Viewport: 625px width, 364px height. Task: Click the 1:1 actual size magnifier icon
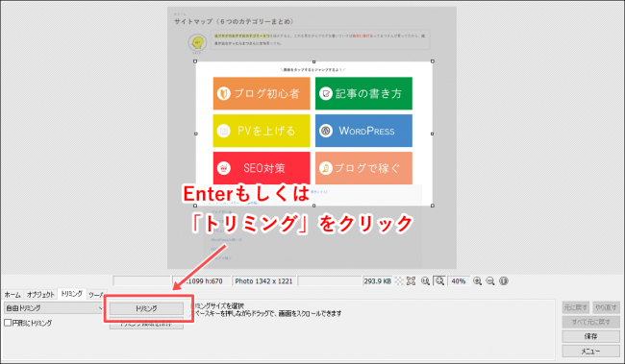tap(425, 281)
